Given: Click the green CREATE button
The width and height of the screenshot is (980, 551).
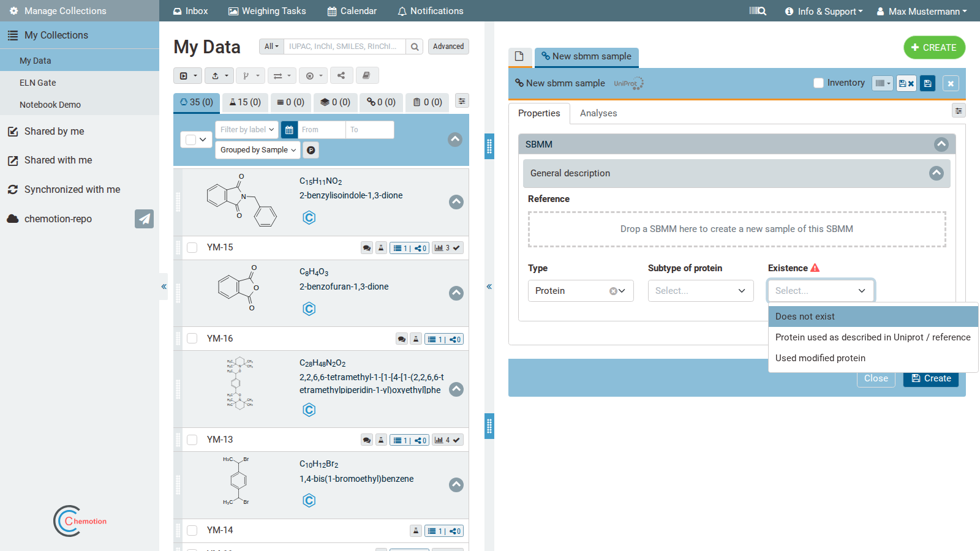Looking at the screenshot, I should point(934,48).
